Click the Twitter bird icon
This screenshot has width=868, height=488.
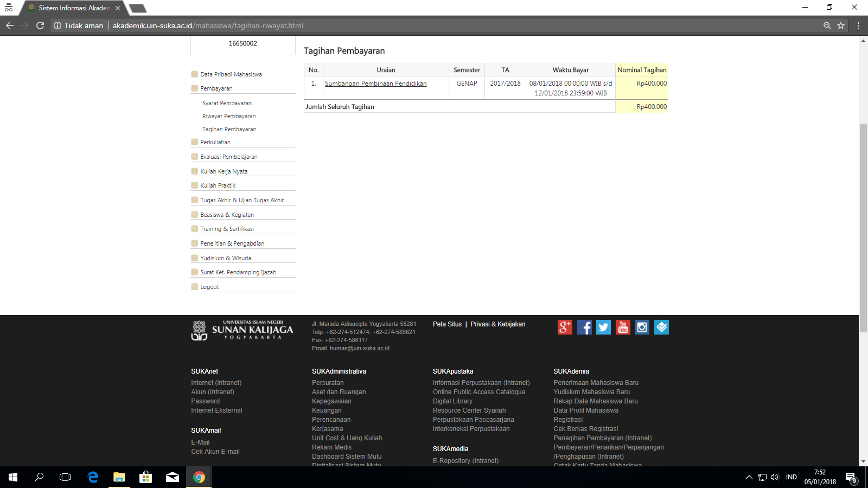[603, 327]
